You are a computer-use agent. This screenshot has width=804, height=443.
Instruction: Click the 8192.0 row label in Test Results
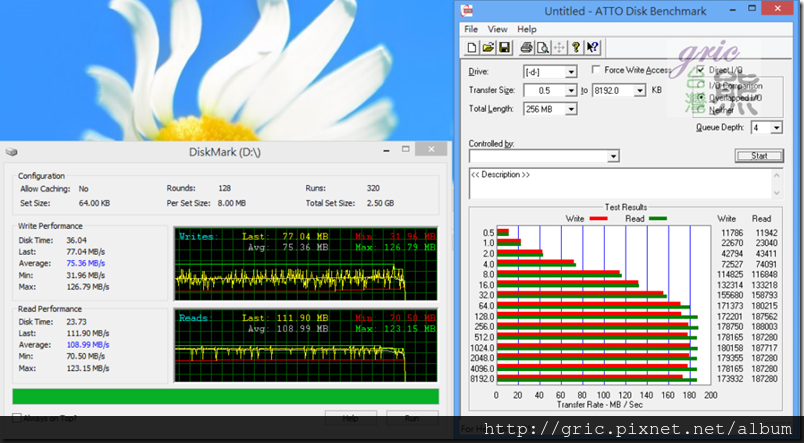click(x=484, y=379)
